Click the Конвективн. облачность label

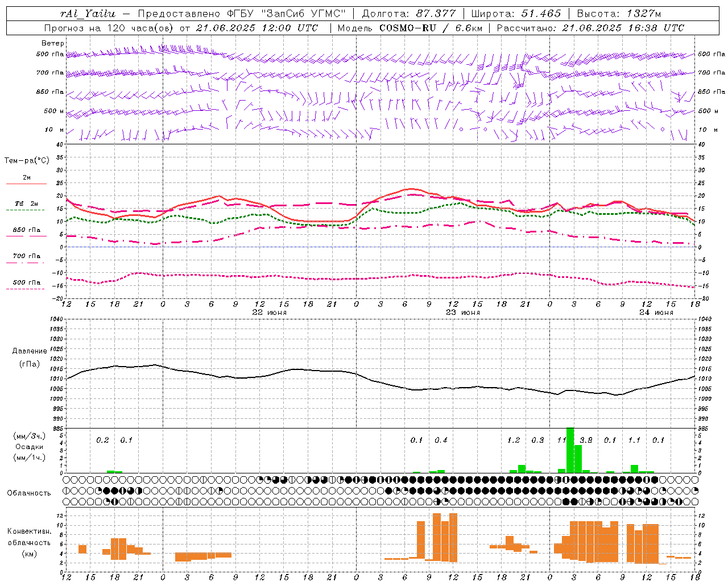[x=30, y=537]
